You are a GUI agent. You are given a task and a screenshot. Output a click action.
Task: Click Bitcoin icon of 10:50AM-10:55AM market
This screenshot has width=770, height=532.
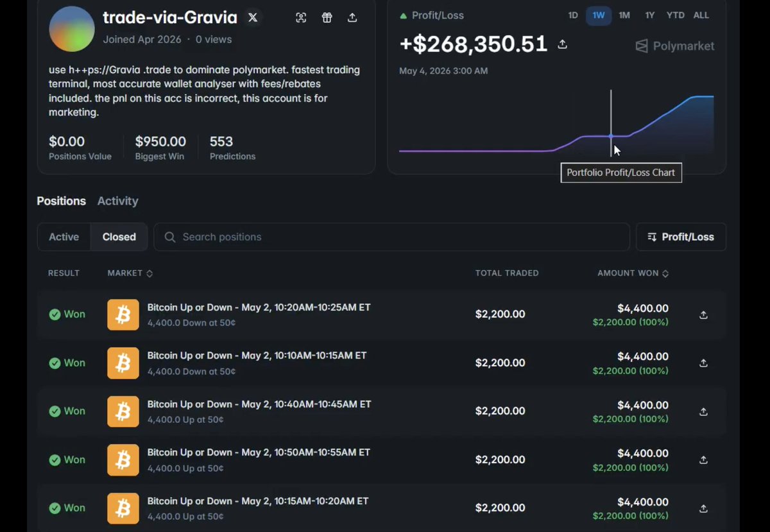pyautogui.click(x=123, y=460)
